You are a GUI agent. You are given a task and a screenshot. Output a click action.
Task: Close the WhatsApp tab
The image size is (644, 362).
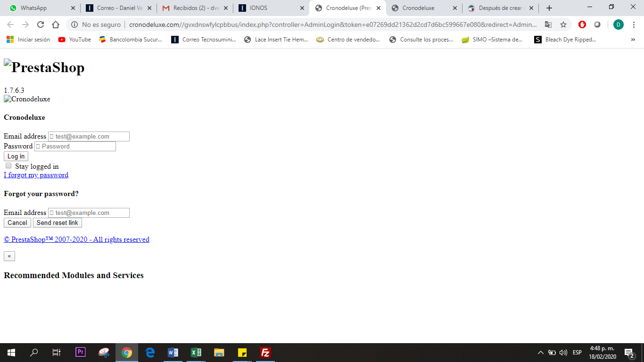73,8
